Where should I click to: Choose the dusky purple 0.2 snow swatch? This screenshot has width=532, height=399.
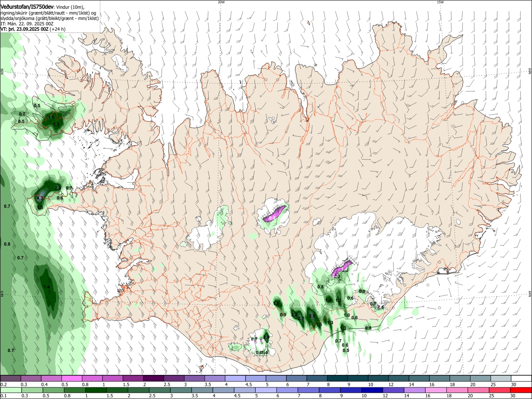(x=10, y=379)
